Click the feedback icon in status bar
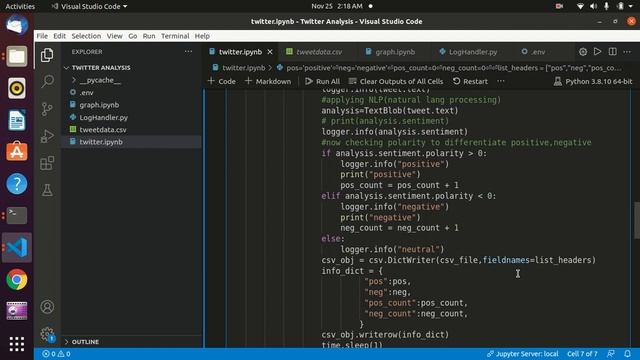The image size is (640, 360). click(611, 353)
